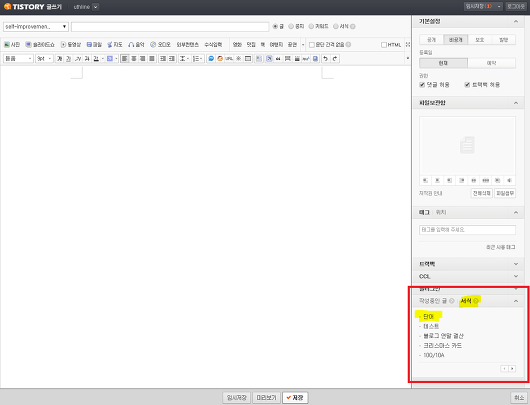Select the 키워드 post type radio
This screenshot has width=530, height=405.
(311, 26)
